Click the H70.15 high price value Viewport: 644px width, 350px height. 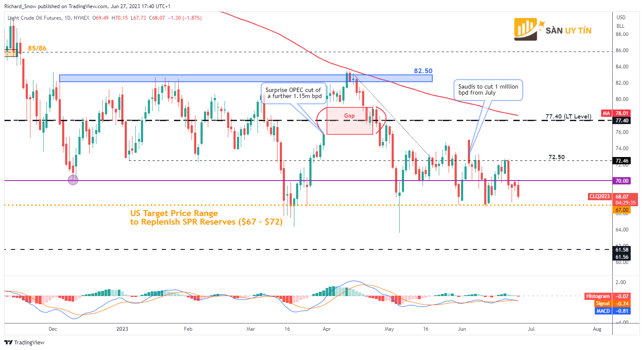[x=120, y=18]
